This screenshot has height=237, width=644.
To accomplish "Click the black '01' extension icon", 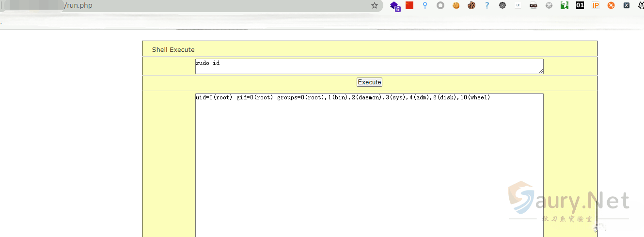I will coord(580,6).
